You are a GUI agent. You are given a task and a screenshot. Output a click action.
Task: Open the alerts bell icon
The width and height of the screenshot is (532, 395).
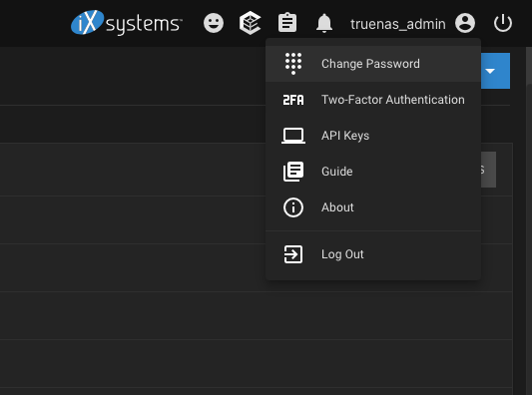point(324,23)
